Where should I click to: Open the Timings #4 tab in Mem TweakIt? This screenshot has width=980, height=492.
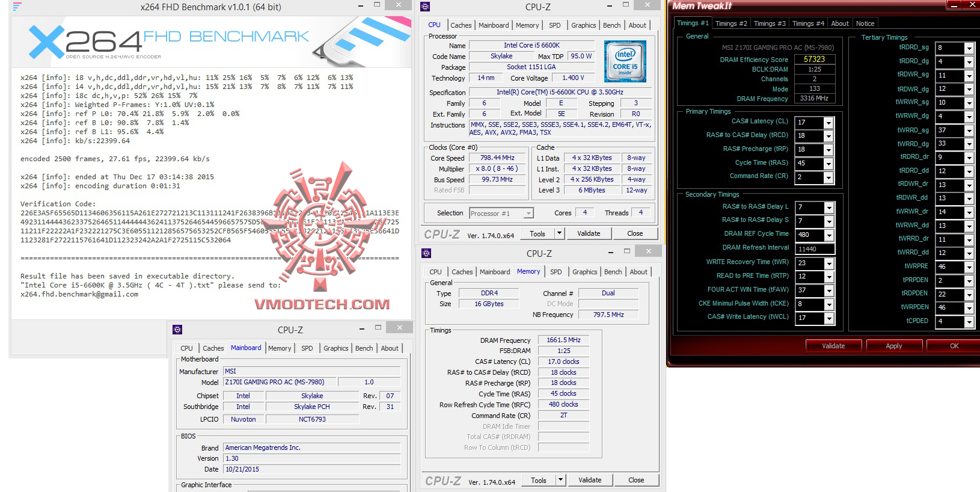[x=808, y=23]
